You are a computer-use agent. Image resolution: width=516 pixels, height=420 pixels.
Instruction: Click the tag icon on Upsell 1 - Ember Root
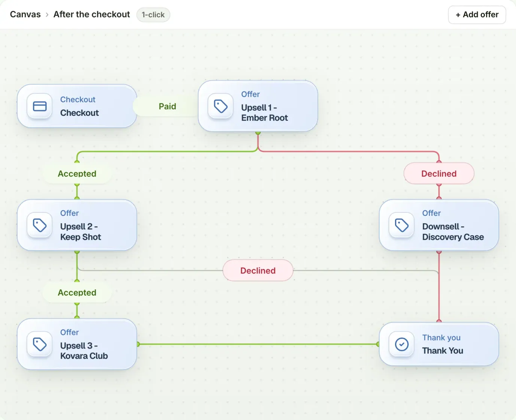(221, 106)
